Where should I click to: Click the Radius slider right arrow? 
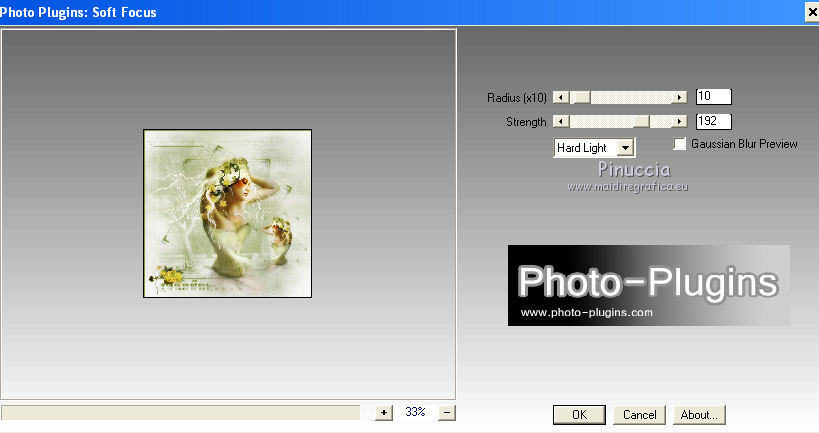coord(679,97)
